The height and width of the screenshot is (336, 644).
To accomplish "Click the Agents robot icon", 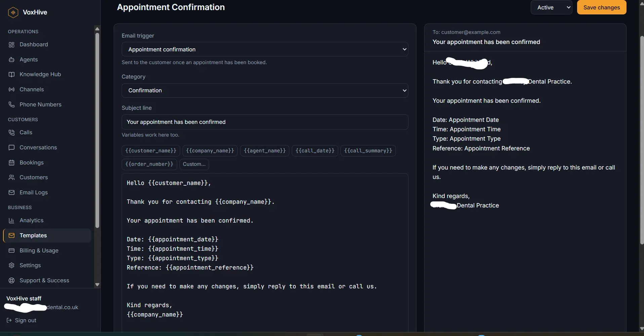I will pos(11,60).
